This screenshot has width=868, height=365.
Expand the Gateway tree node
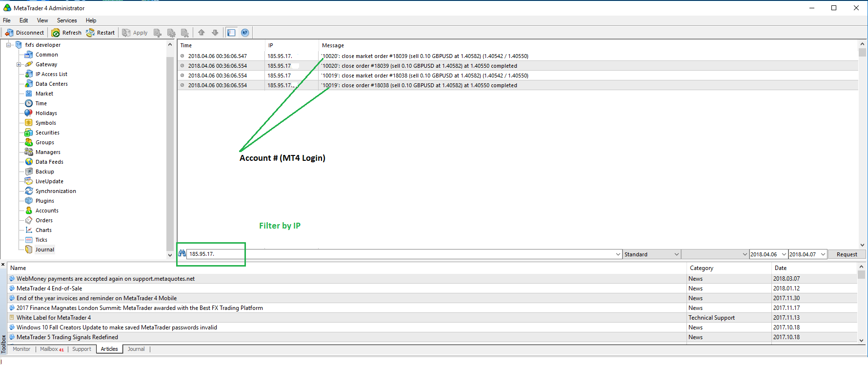(x=19, y=64)
